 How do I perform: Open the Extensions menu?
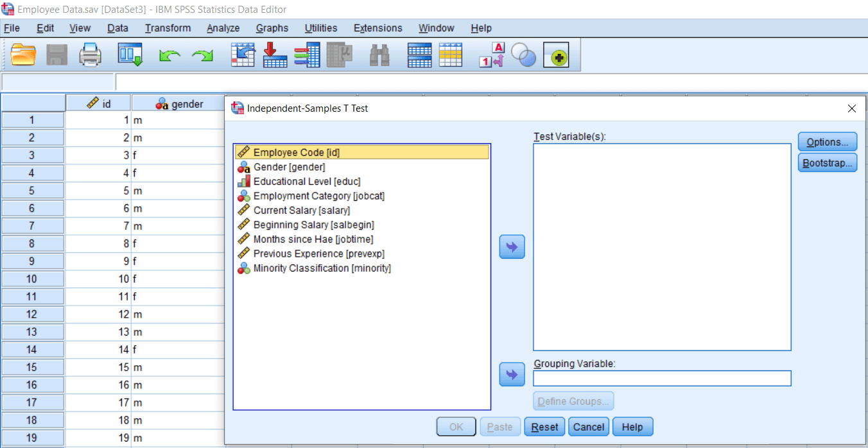click(378, 28)
